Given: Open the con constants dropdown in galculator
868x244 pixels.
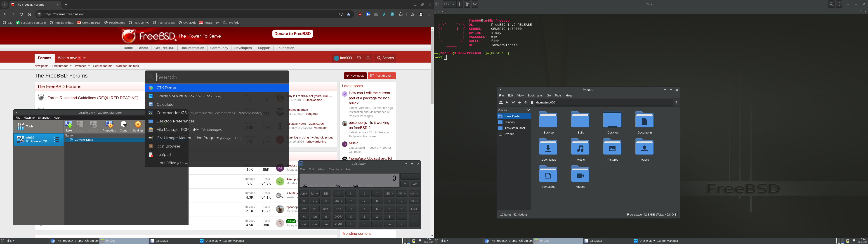Looking at the screenshot, I should coord(304,193).
